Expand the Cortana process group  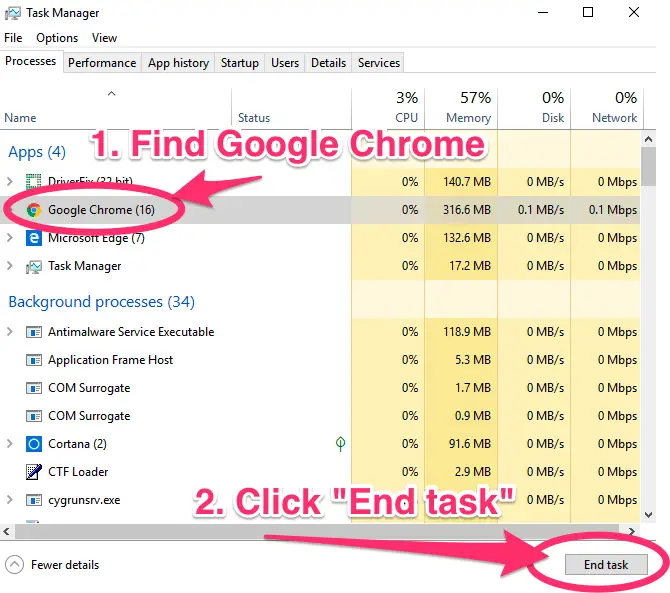point(10,444)
